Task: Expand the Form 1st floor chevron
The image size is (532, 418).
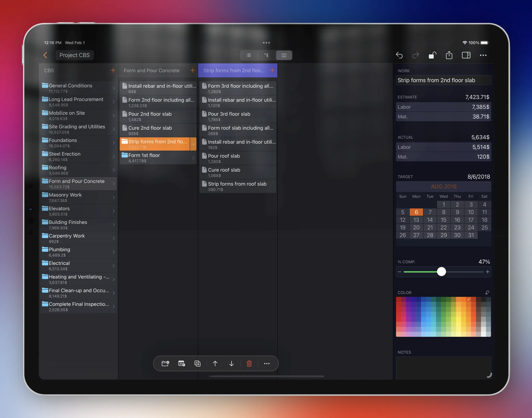Action: (x=193, y=158)
